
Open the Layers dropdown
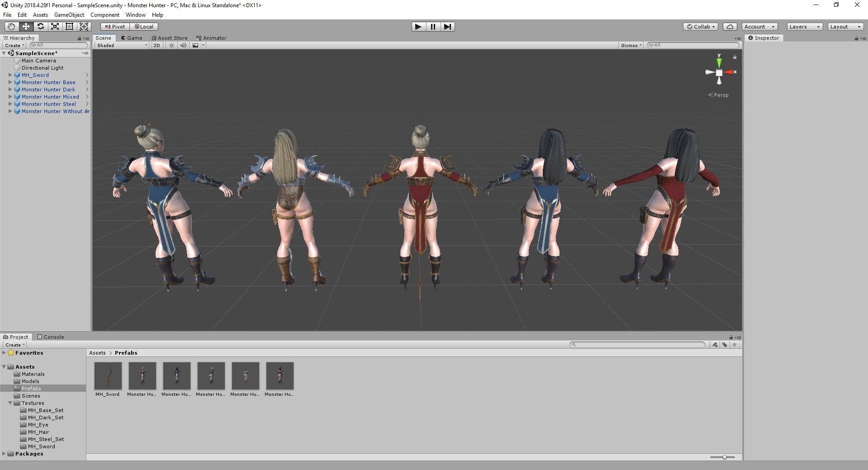pos(805,27)
